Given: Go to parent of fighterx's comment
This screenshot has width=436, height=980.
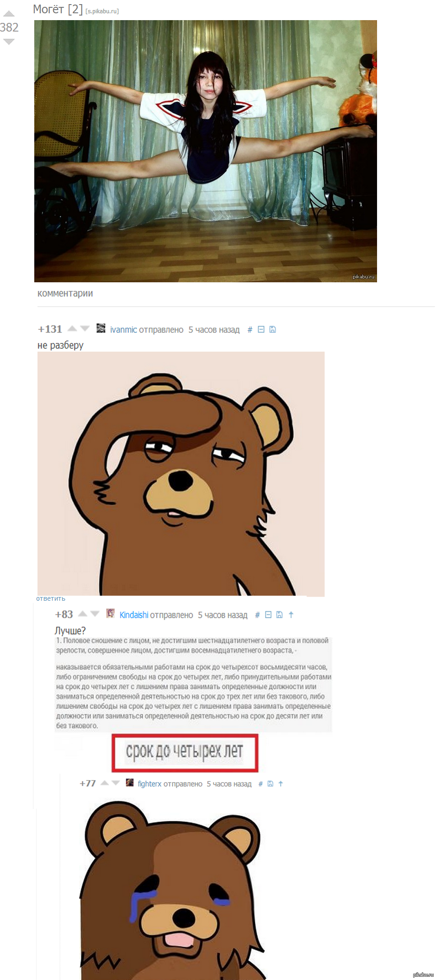Looking at the screenshot, I should tap(281, 784).
